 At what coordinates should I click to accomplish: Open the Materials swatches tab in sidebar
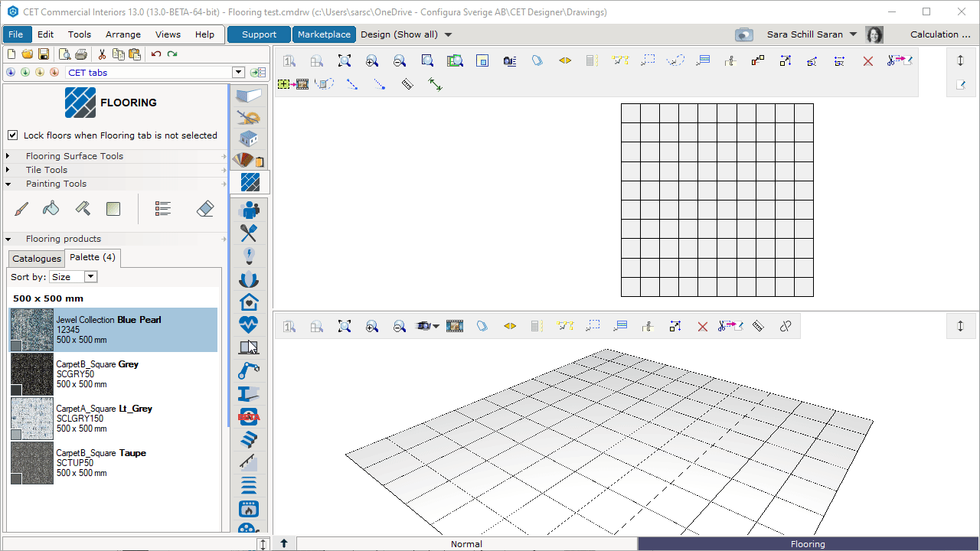[x=249, y=160]
